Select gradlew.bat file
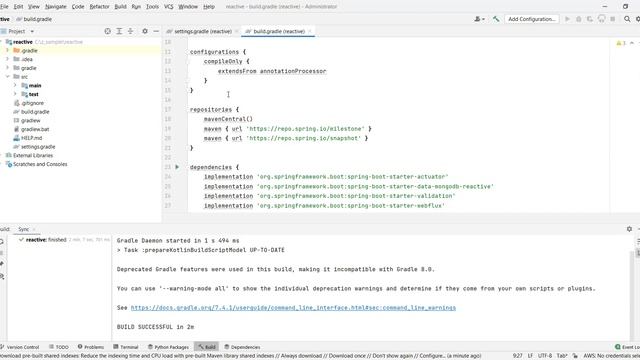The image size is (640, 360). tap(35, 129)
